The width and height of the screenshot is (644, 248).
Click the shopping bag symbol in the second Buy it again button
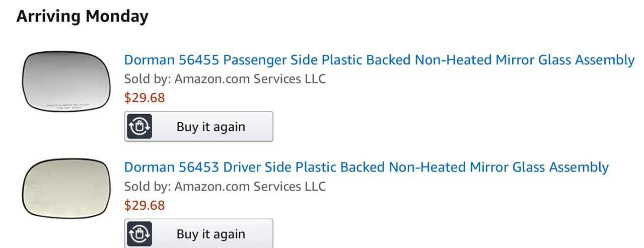(139, 233)
